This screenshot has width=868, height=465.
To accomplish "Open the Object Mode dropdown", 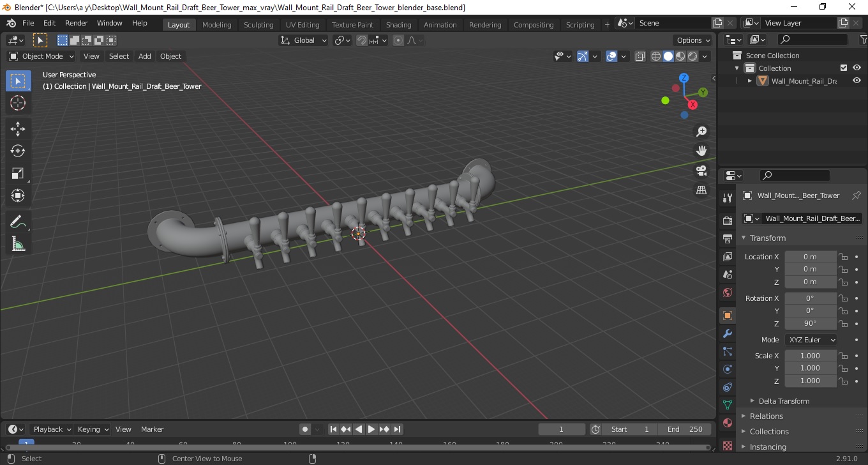I will [41, 56].
